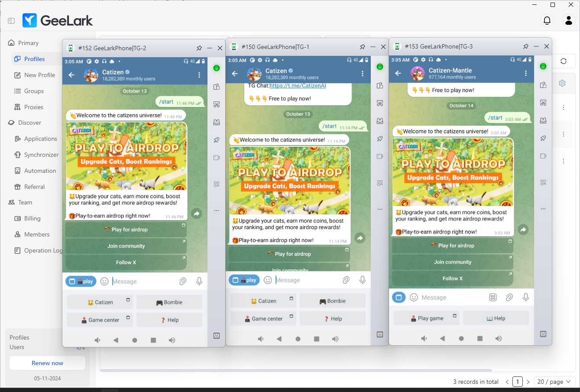
Task: Expand the Primary section in sidebar
Action: 28,43
